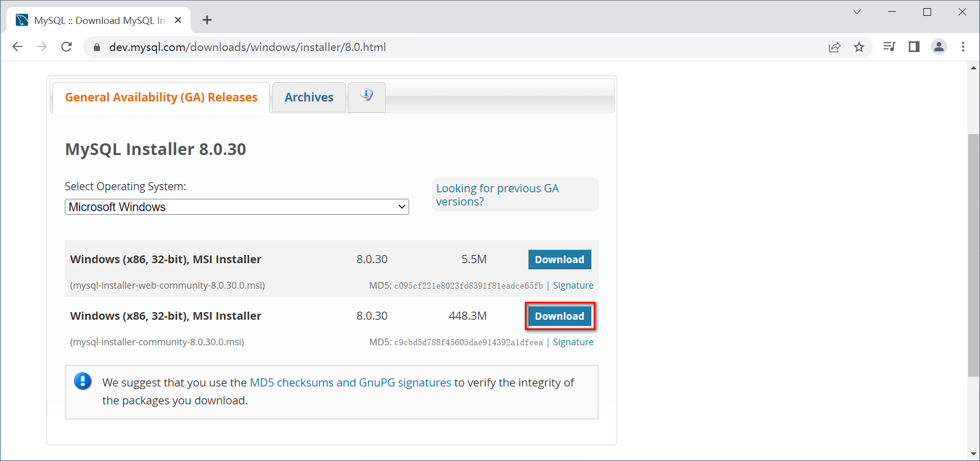Click the blue exclamation notice icon
The image size is (980, 461).
[x=83, y=381]
